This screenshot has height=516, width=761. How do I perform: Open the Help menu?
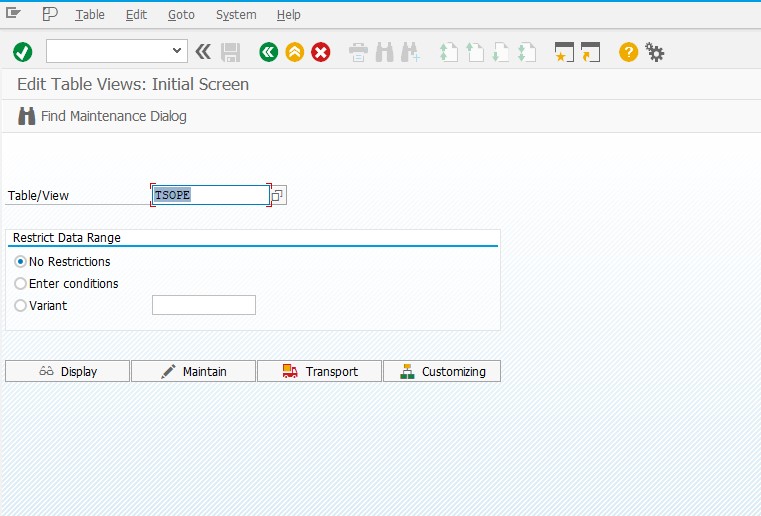point(289,15)
